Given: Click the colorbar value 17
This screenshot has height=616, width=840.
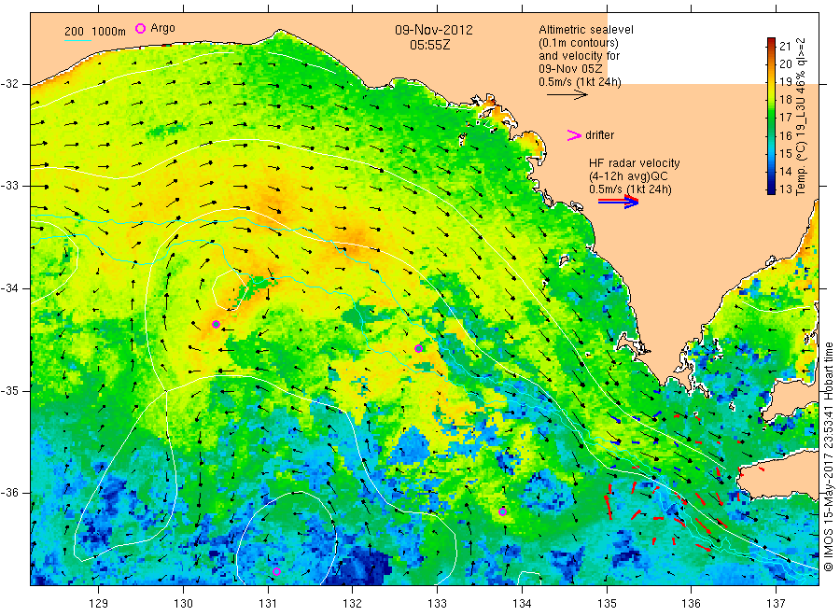Looking at the screenshot, I should pyautogui.click(x=785, y=118).
